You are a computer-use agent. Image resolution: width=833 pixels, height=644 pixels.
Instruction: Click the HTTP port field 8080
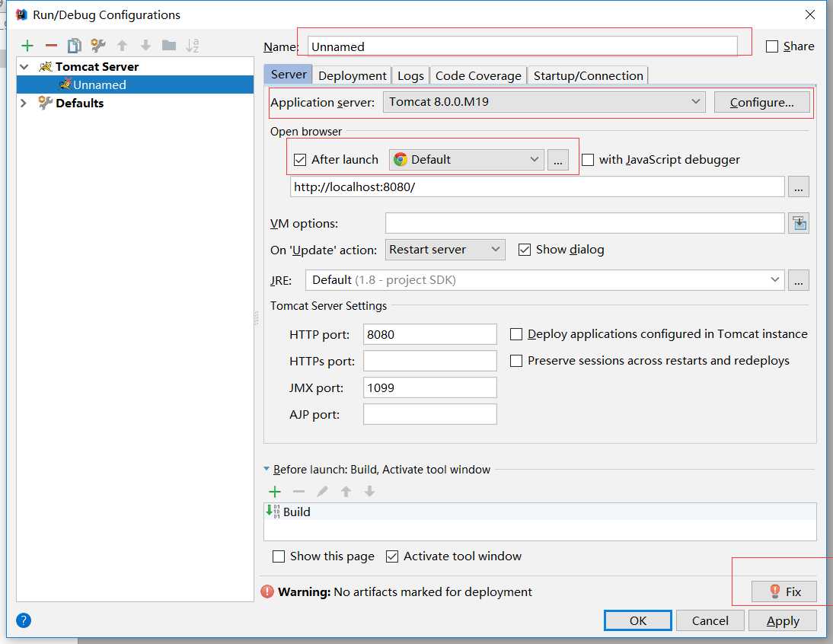[429, 334]
